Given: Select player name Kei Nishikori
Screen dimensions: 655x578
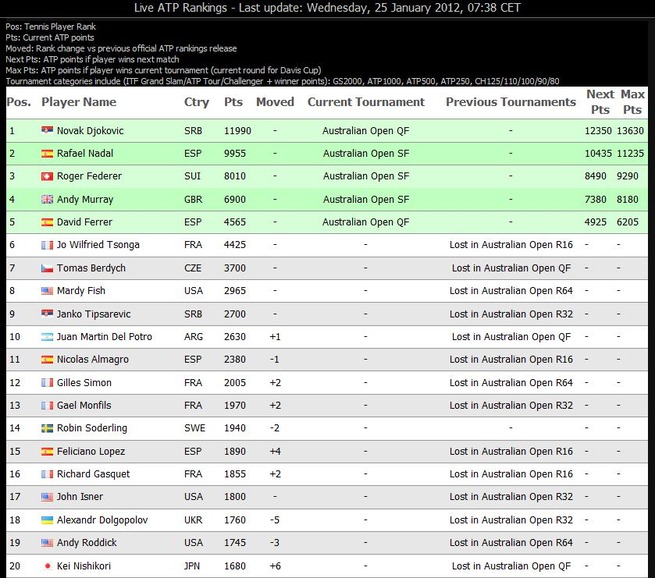Looking at the screenshot, I should pos(84,566).
